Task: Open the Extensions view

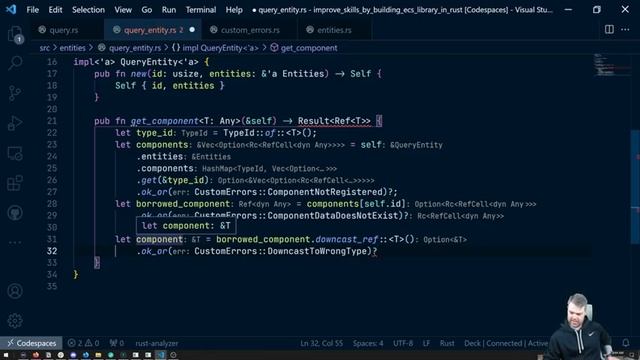Action: click(15, 183)
